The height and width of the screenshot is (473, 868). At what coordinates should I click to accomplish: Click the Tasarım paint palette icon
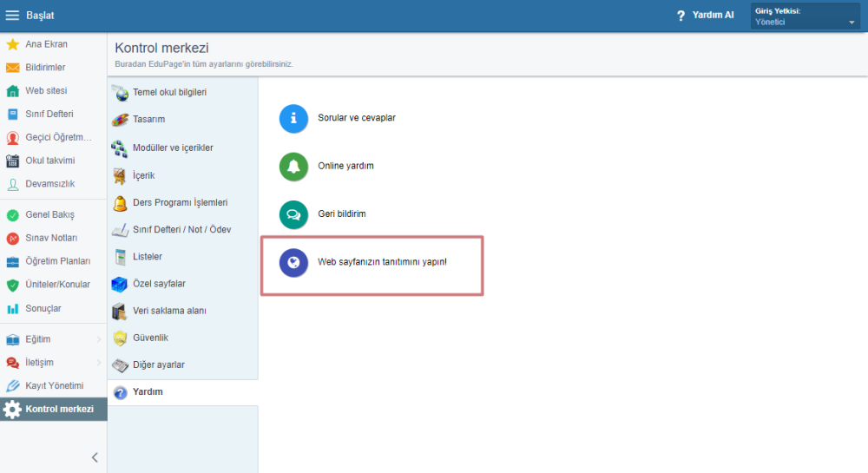(x=120, y=120)
